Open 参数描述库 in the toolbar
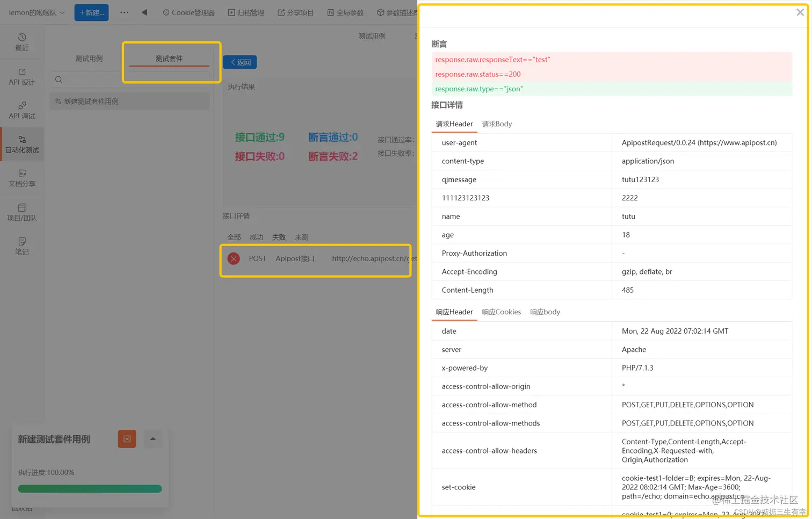Viewport: 812px width, 519px height. (397, 12)
